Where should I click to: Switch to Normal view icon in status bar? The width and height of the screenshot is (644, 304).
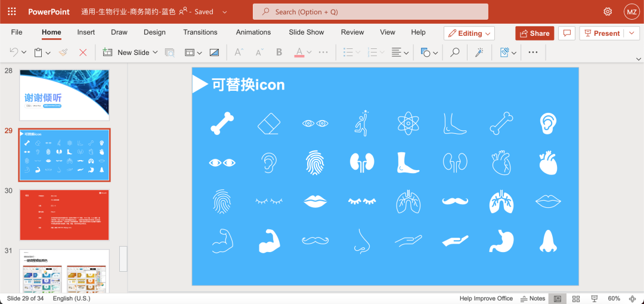558,299
